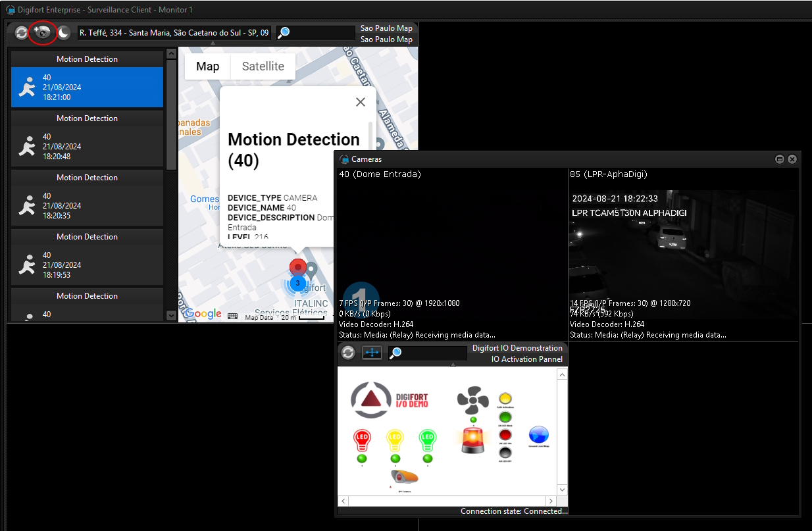Screen dimensions: 812x531
Task: Click the up arrow of IO panel scrollbar
Action: (562, 374)
